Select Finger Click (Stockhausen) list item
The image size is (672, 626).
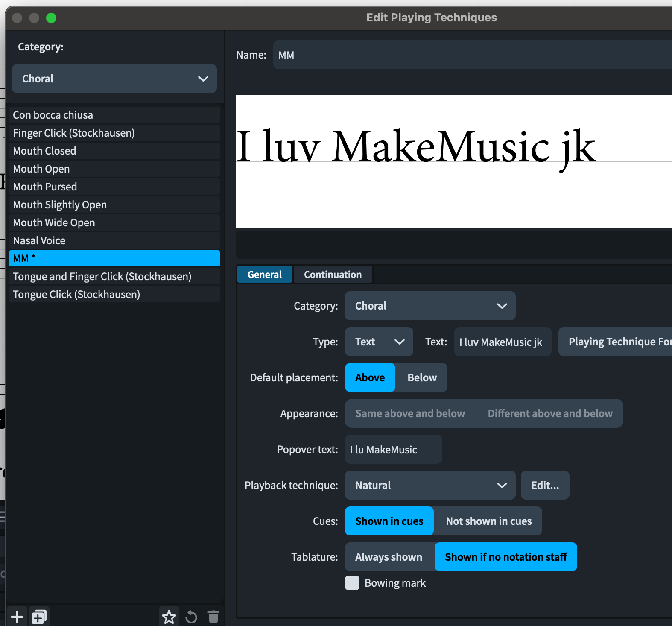[114, 133]
